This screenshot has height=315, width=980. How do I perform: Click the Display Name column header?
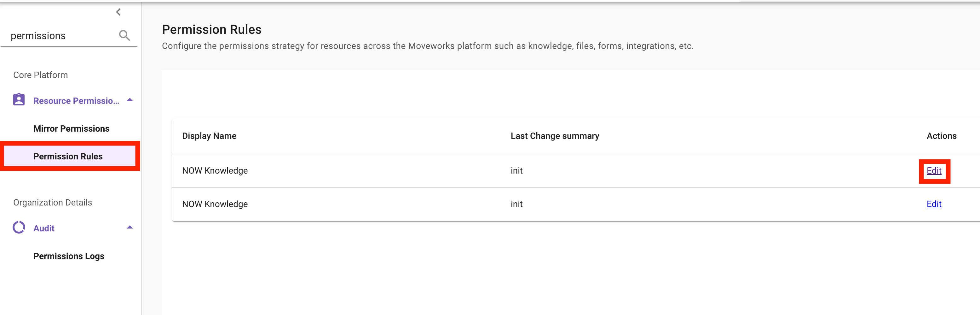click(209, 136)
